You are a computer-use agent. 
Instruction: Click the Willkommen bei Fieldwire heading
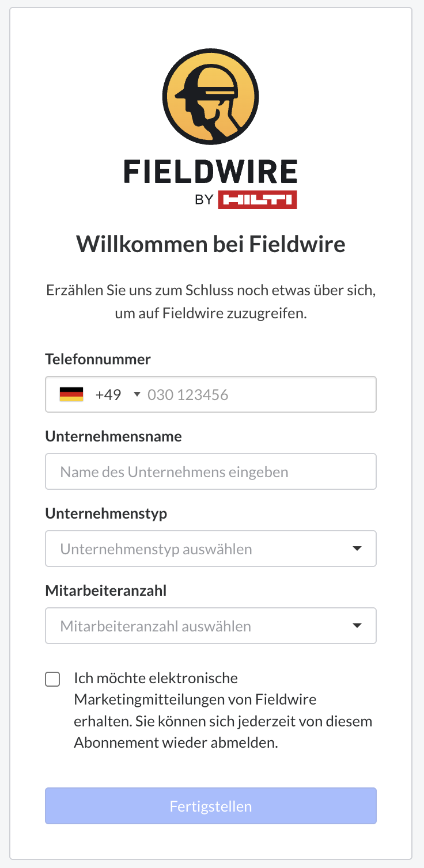[211, 245]
